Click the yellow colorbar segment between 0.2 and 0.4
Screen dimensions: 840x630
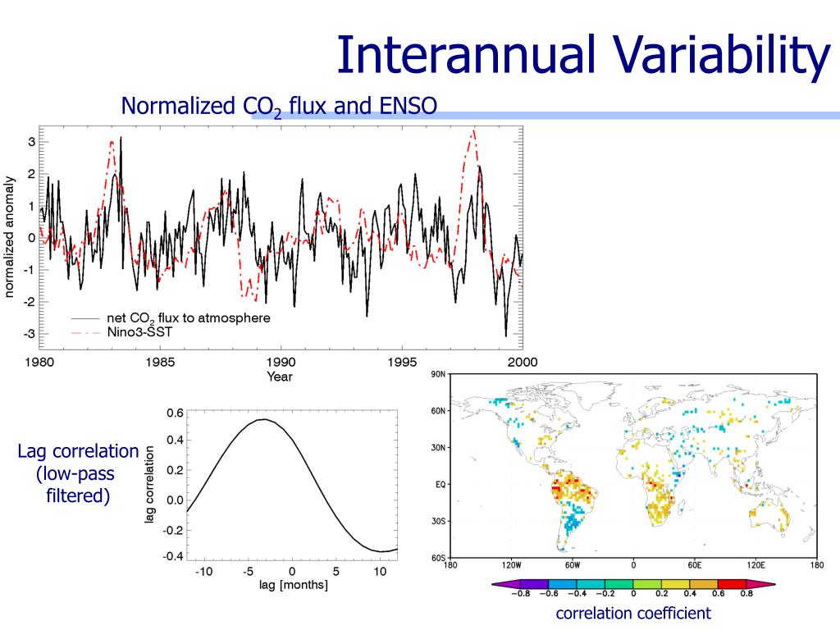pos(675,584)
